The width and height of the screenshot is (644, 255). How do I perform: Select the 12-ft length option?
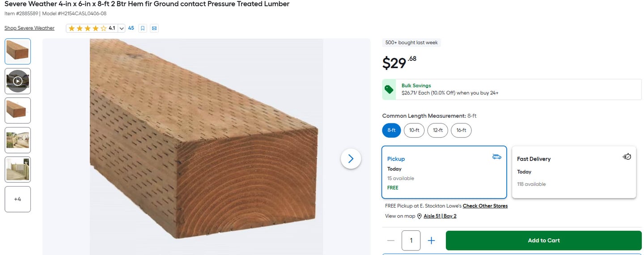pyautogui.click(x=438, y=130)
